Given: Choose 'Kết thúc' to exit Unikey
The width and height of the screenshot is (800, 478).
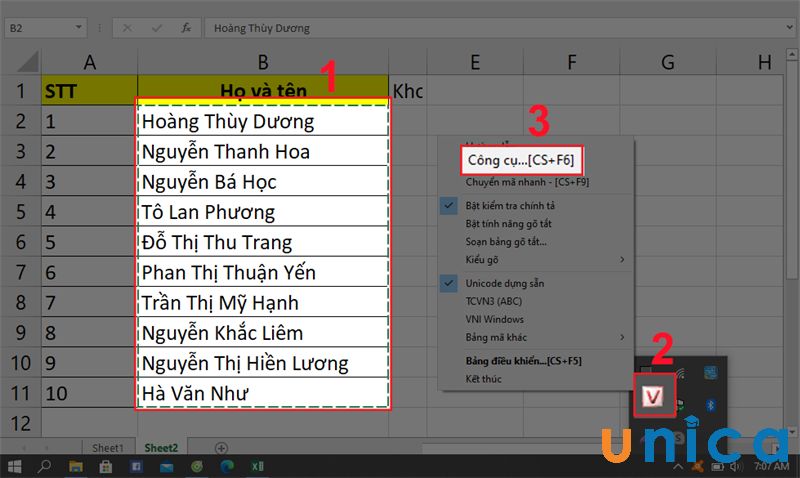Looking at the screenshot, I should 483,379.
